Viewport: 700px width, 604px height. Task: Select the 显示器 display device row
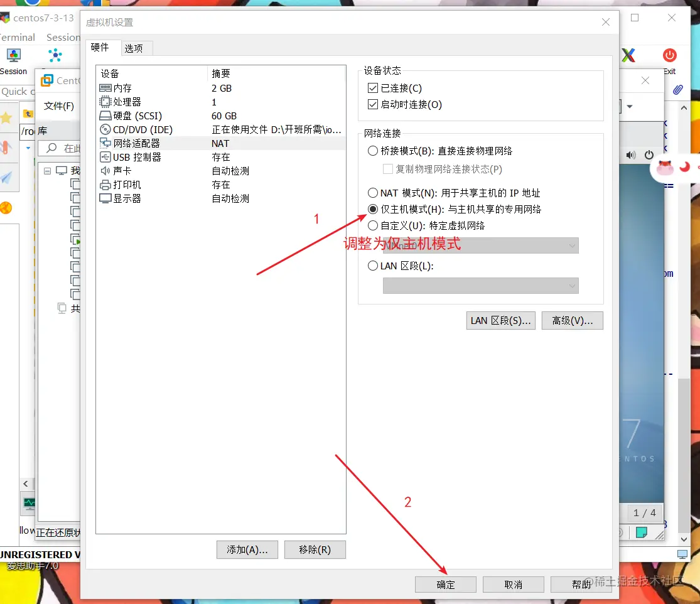point(220,198)
